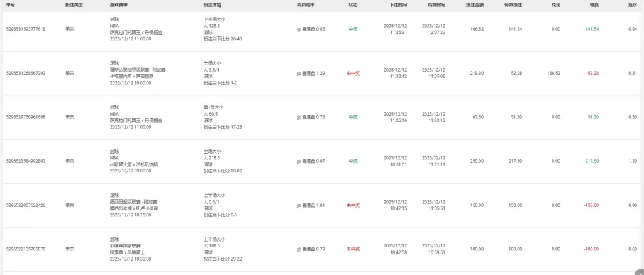The width and height of the screenshot is (644, 275).
Task: Click the 返水 column header
Action: point(633,4)
